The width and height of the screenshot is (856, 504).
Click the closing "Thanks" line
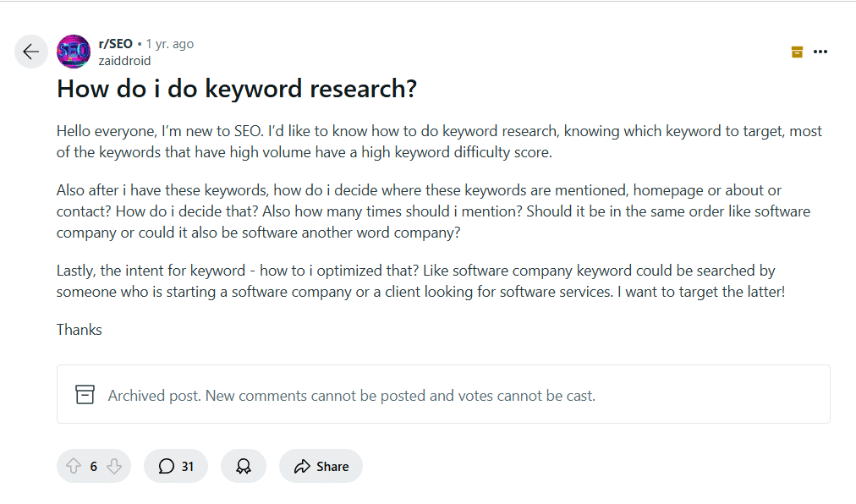click(x=80, y=330)
